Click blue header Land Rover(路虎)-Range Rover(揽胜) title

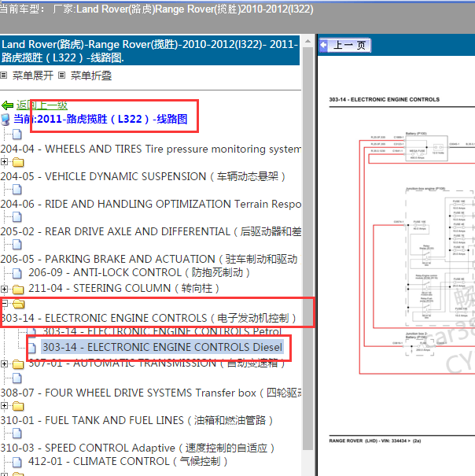point(149,50)
